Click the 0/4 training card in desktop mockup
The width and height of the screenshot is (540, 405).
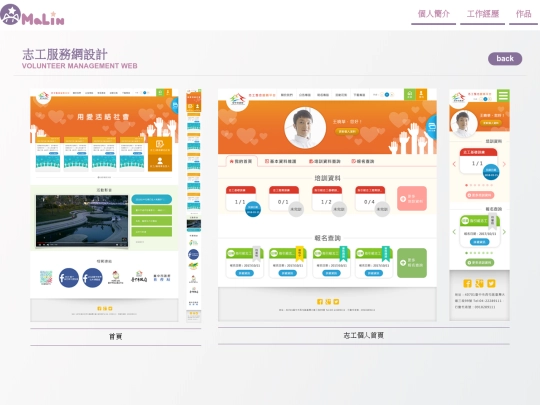(x=370, y=199)
